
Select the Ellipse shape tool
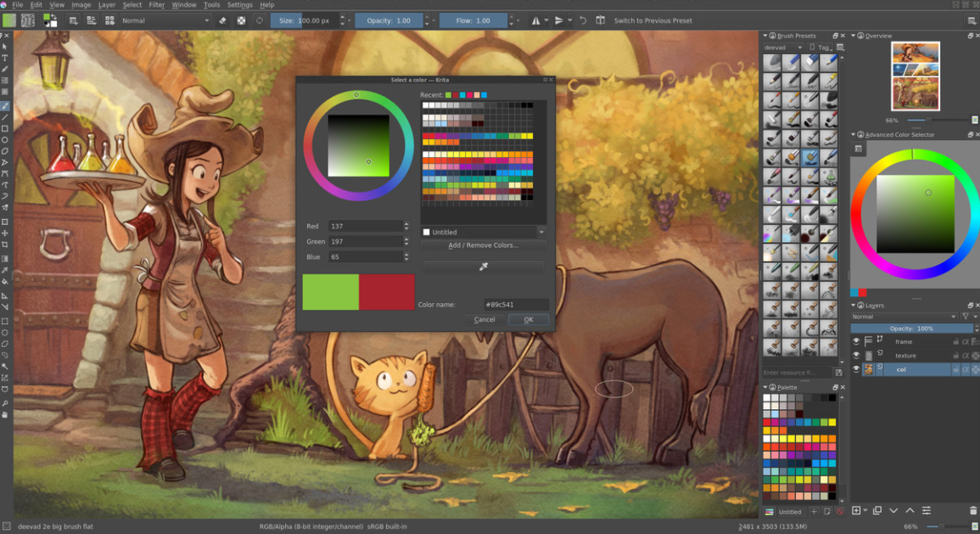(x=5, y=140)
